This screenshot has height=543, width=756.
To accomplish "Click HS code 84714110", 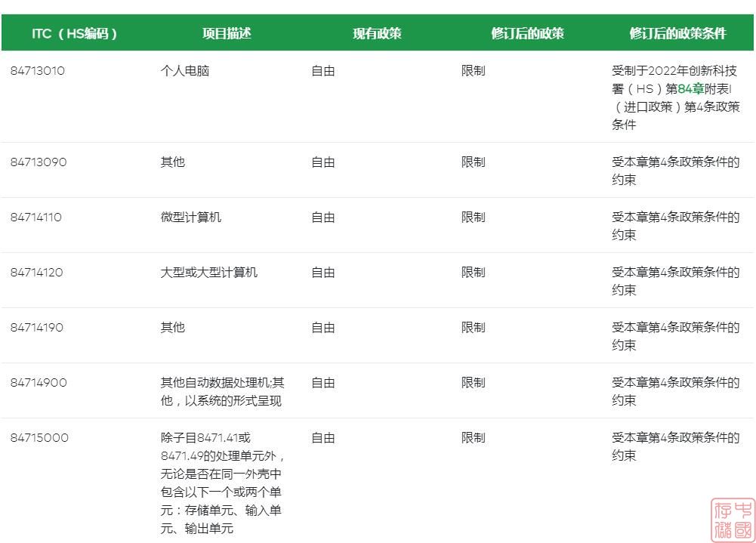I will 36,218.
